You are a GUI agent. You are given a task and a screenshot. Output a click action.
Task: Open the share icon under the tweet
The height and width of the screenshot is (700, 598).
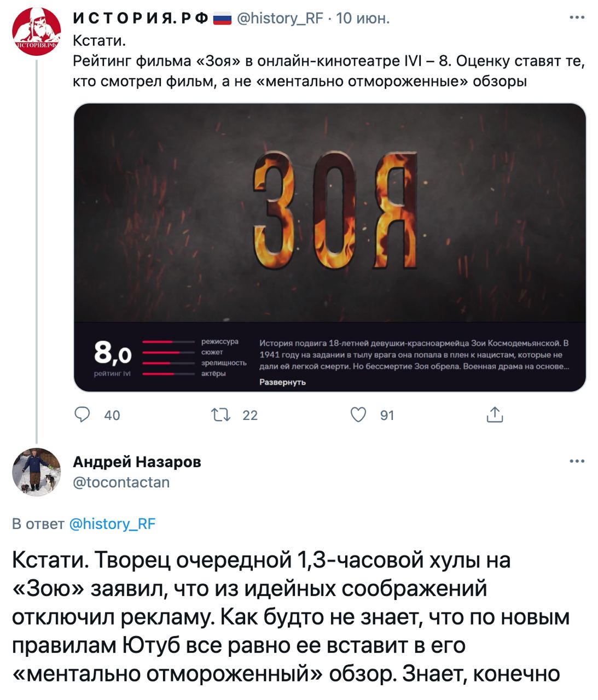495,415
